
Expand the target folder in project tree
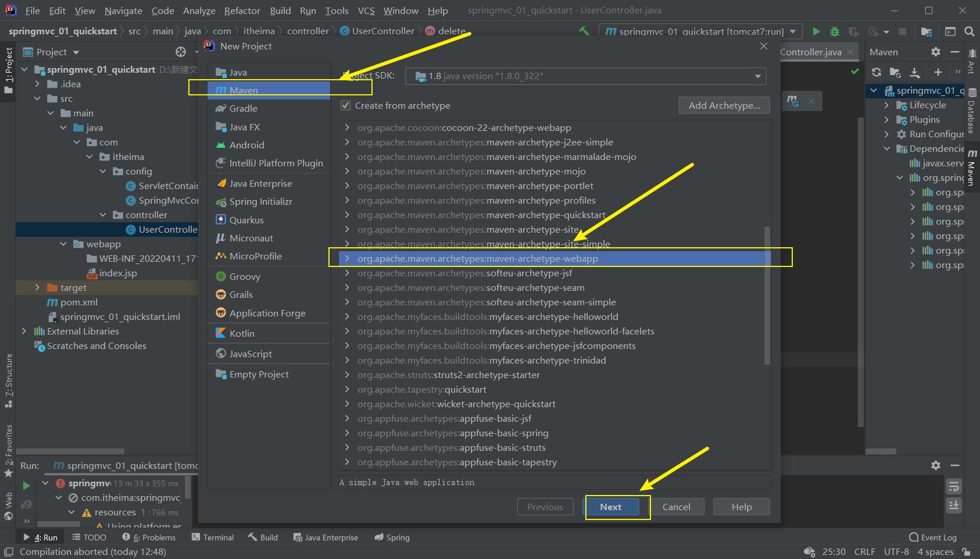[37, 287]
